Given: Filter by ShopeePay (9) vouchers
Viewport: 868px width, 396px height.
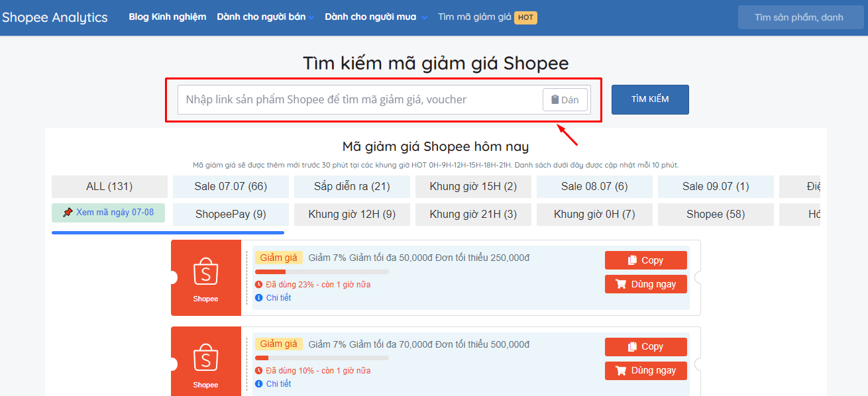Looking at the screenshot, I should pyautogui.click(x=231, y=215).
